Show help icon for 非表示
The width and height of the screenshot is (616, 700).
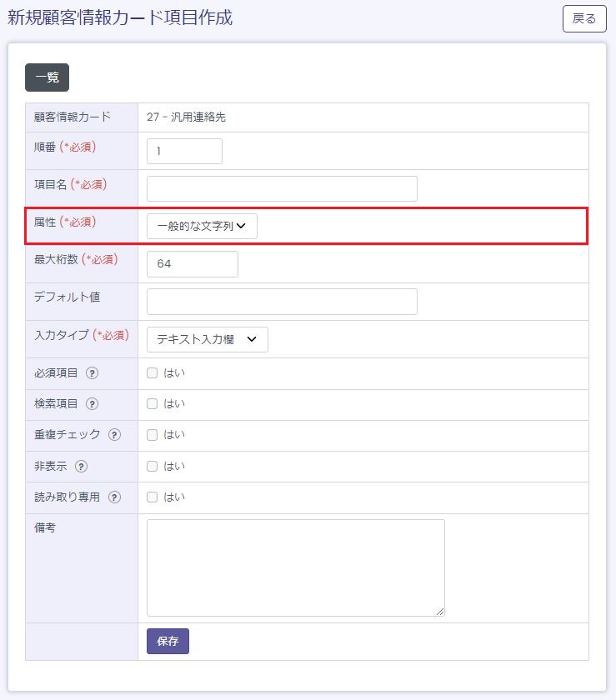click(x=81, y=466)
